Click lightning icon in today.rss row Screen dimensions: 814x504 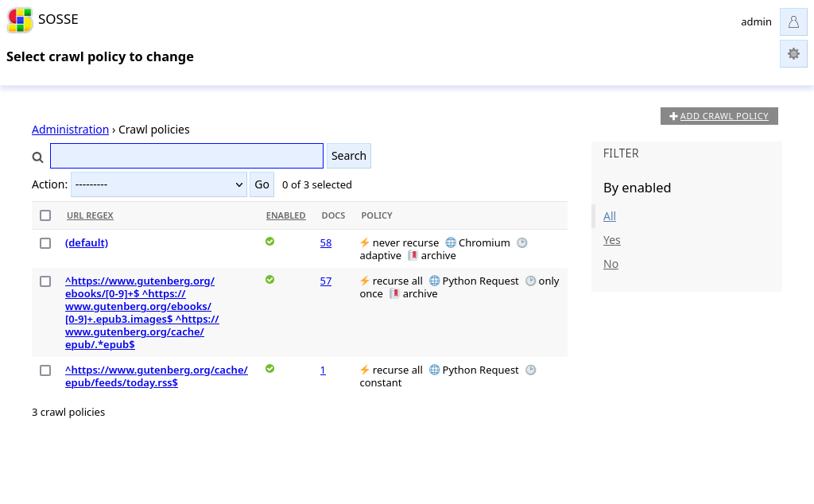(364, 370)
